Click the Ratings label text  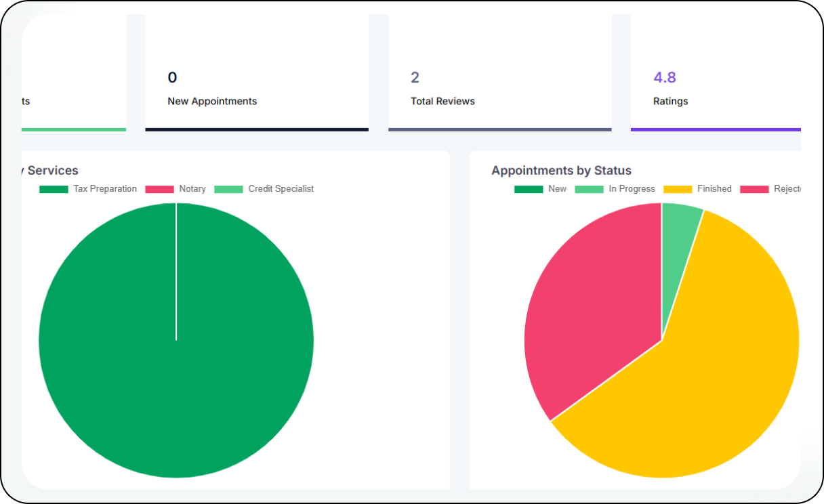[x=670, y=101]
